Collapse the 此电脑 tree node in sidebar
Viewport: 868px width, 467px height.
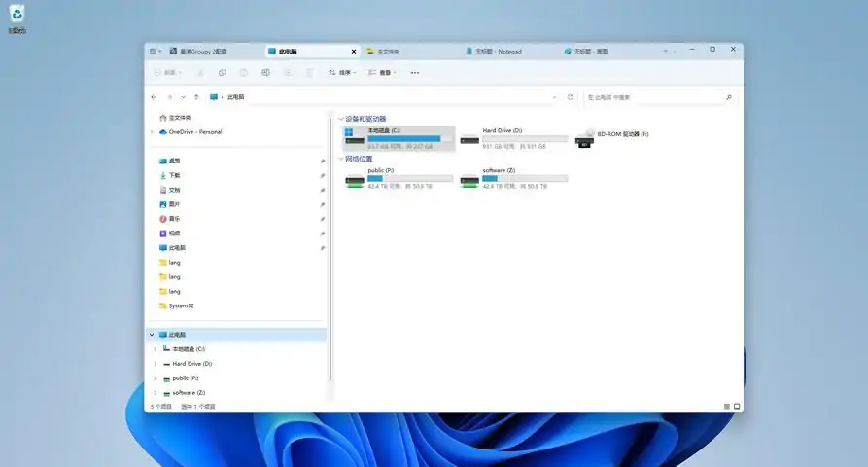152,334
